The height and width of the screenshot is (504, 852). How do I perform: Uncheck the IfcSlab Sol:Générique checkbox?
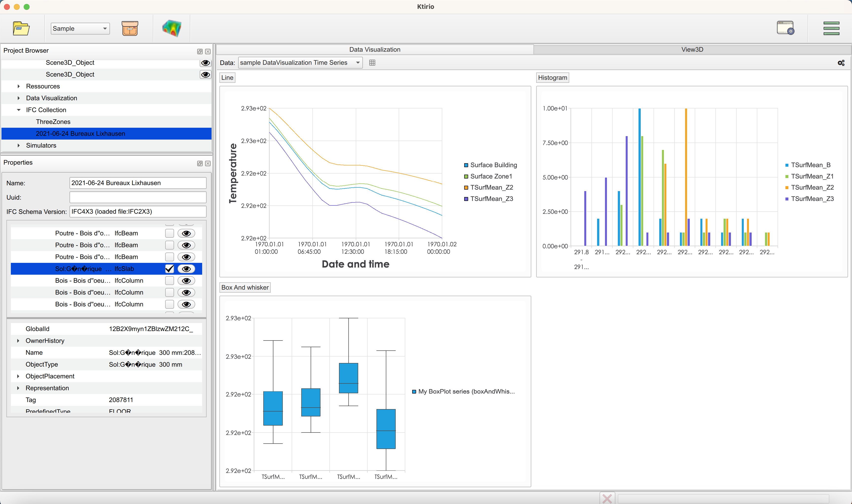169,269
